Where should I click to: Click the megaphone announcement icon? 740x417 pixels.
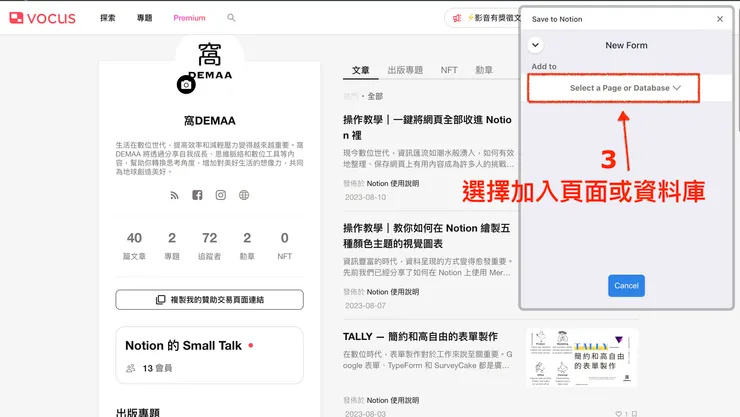click(x=457, y=18)
